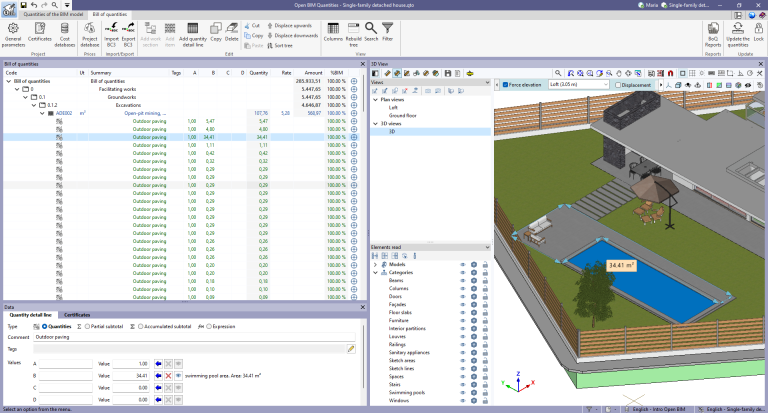The width and height of the screenshot is (768, 413).
Task: Click Sort tree
Action: [x=280, y=46]
